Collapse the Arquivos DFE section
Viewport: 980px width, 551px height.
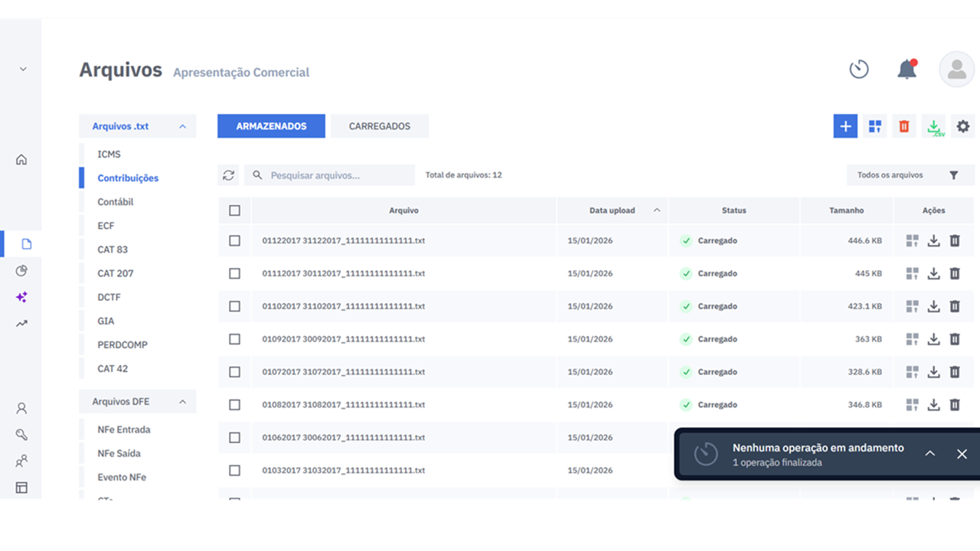[x=182, y=402]
